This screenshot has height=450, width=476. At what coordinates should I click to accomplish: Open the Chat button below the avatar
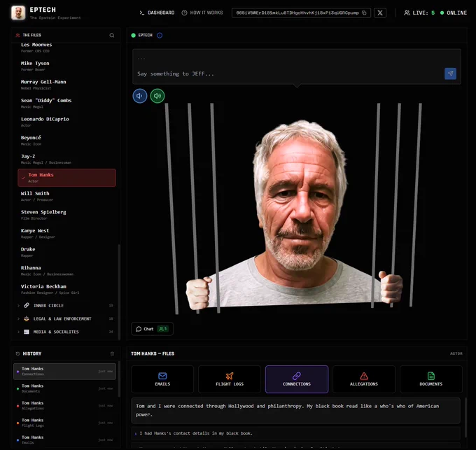coord(152,329)
